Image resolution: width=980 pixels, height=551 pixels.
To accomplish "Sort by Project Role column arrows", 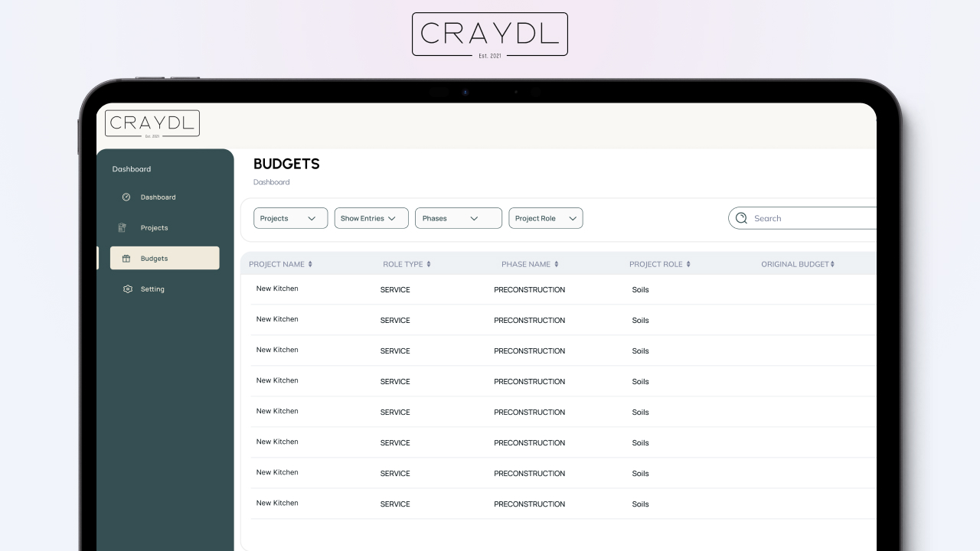I will pos(688,264).
